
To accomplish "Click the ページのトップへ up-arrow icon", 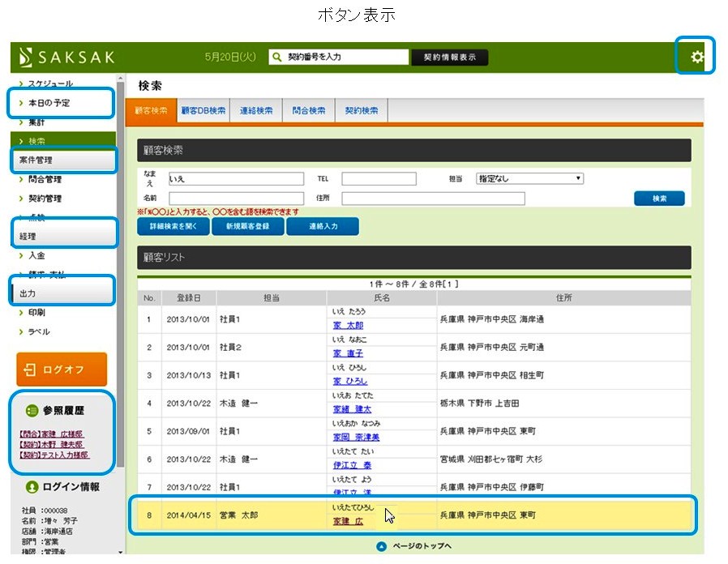I will point(382,545).
